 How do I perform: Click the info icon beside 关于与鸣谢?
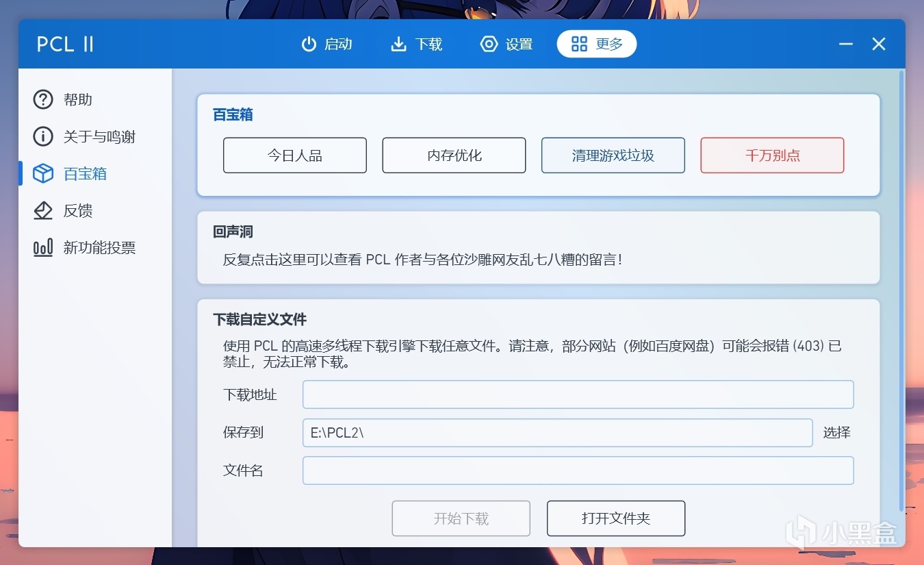(43, 137)
